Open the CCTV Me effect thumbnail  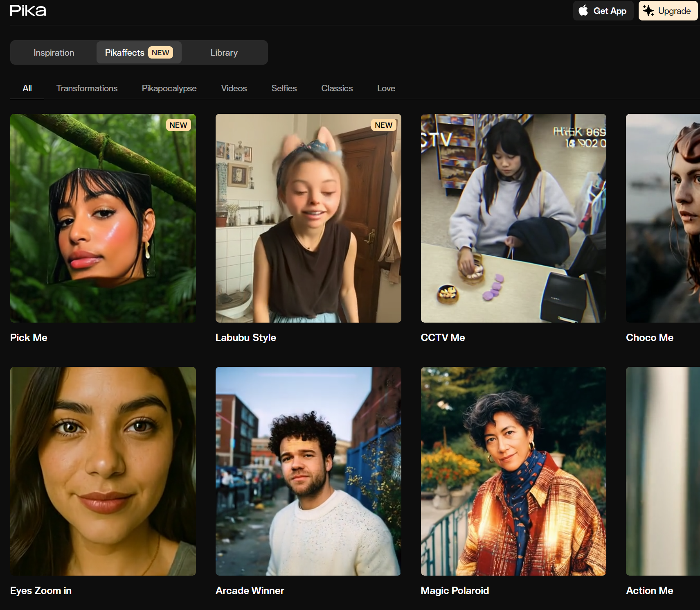click(x=513, y=218)
